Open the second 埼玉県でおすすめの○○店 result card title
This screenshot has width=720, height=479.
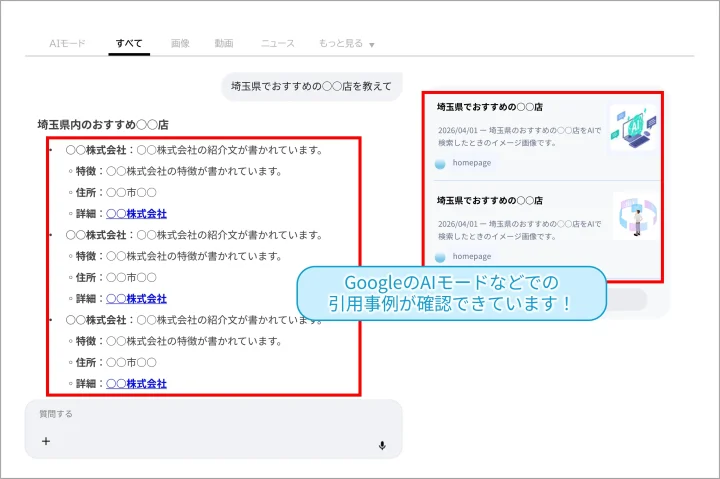click(489, 201)
